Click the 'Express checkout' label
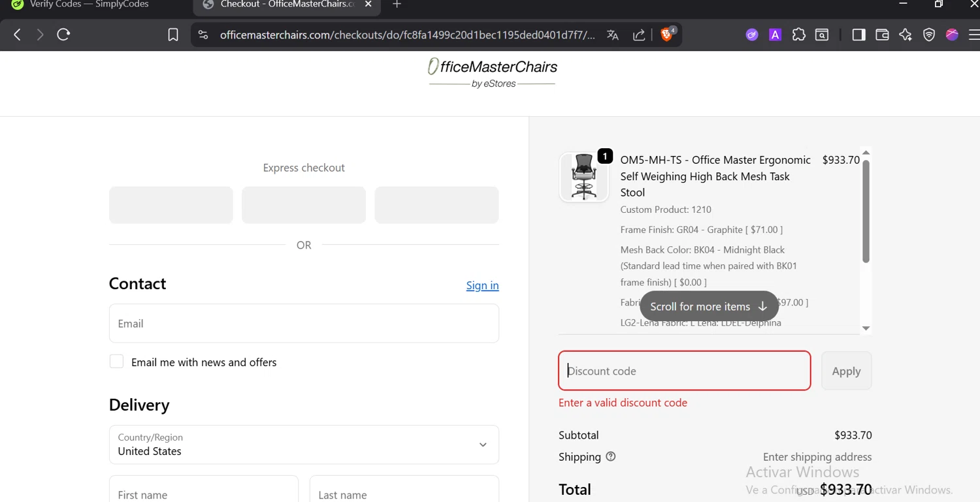The image size is (980, 502). [304, 168]
